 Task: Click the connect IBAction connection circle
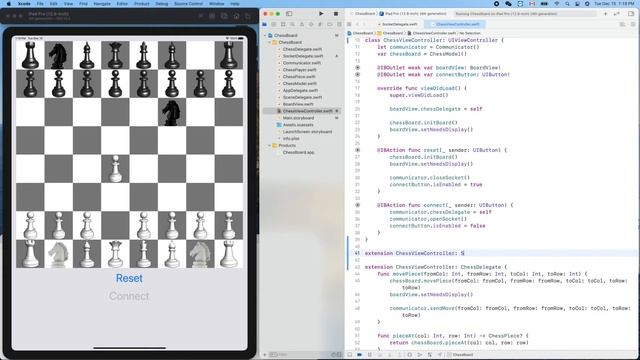[358, 205]
